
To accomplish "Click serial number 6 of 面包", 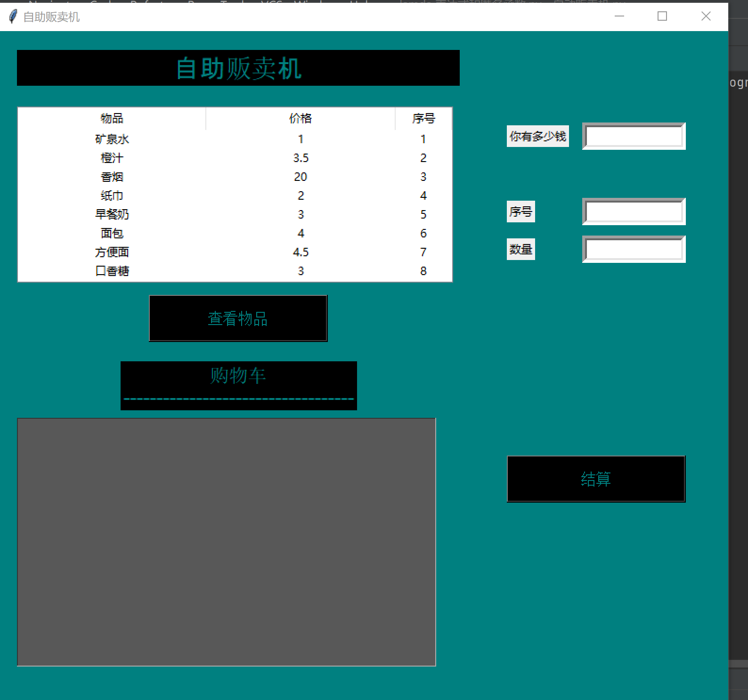I will click(423, 233).
